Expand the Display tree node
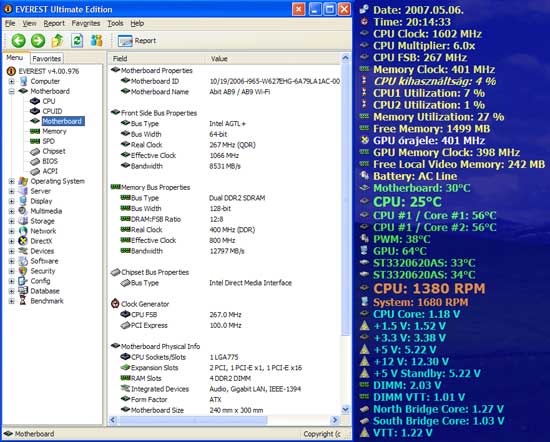The image size is (550, 442). click(12, 201)
